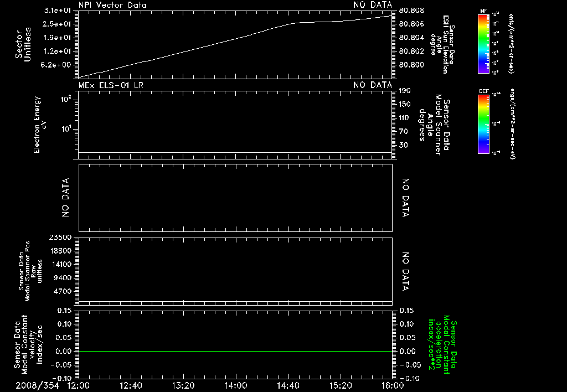Click the '2.5e+01' tick label

click(58, 24)
